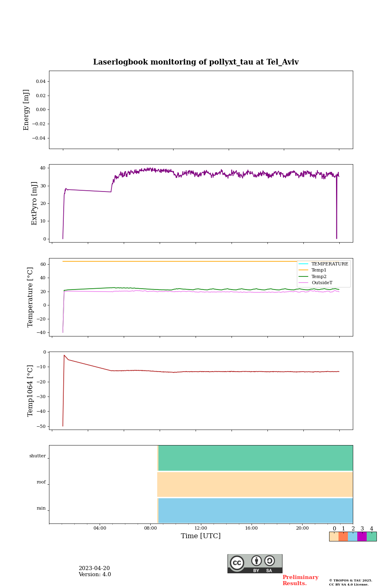Image resolution: width=392 pixels, height=588 pixels.
Task: Click the blue rain status bar
Action: click(255, 510)
